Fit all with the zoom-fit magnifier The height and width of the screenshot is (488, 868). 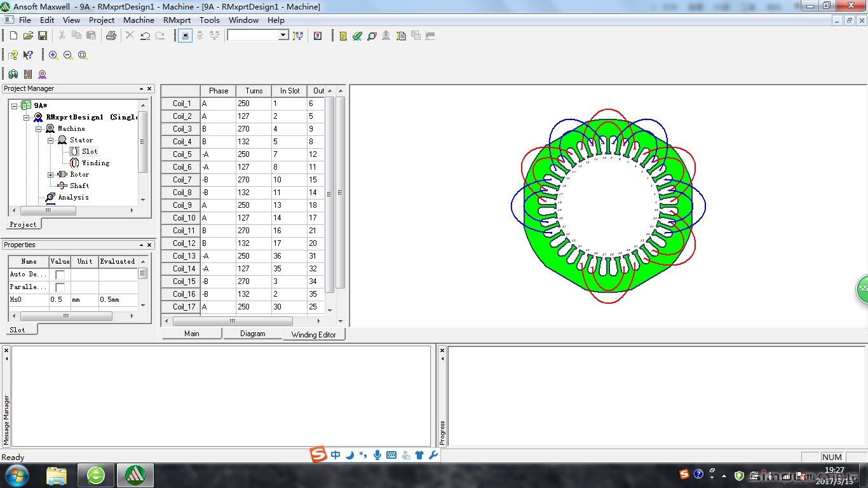tap(83, 55)
